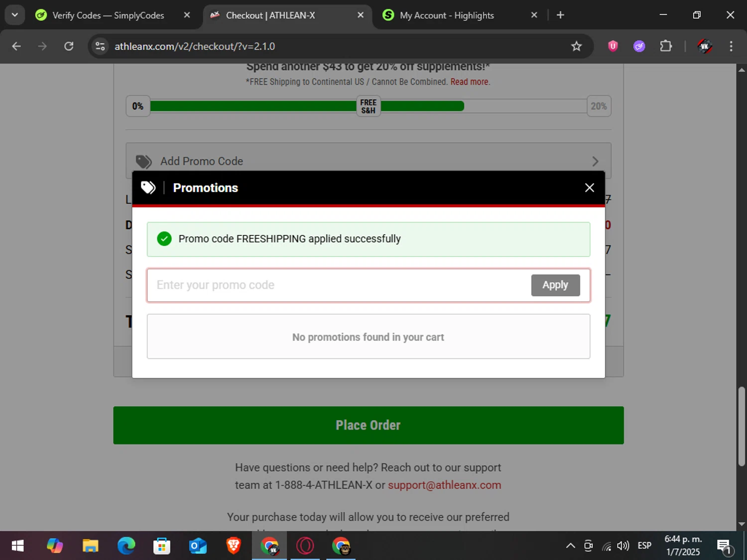Viewport: 747px width, 560px height.
Task: Open the volume control tray icon
Action: click(x=623, y=546)
